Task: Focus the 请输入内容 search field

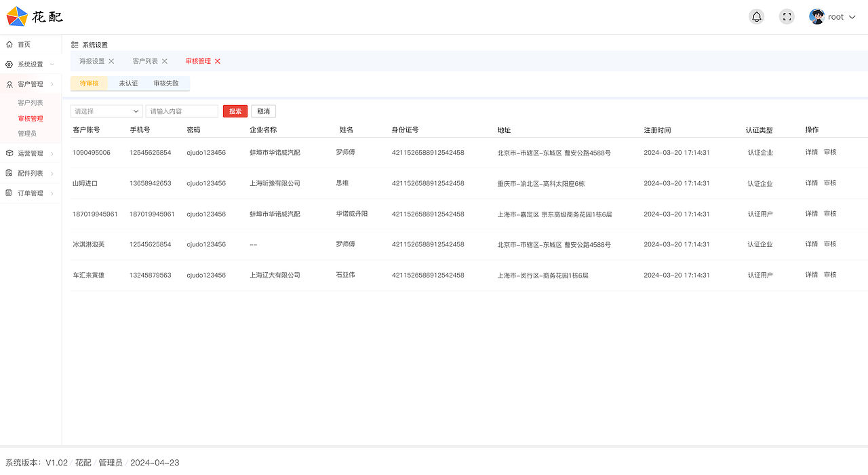Action: (182, 111)
